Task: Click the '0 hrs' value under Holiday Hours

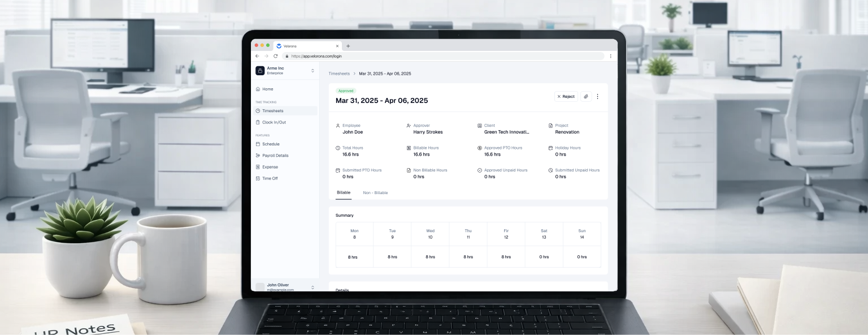Action: pyautogui.click(x=561, y=154)
